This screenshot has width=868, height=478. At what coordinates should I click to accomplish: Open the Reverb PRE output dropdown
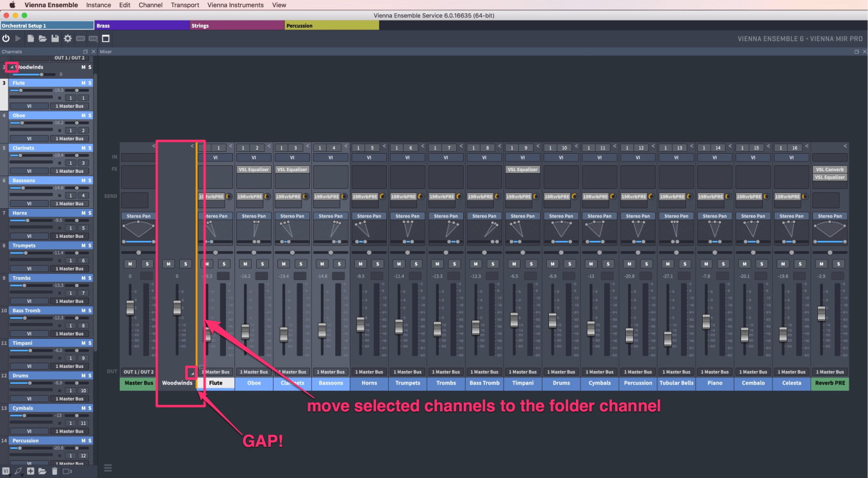(830, 372)
